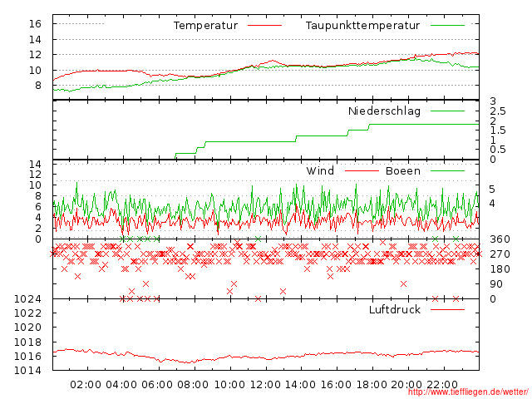Click the 16:00 time axis label
532x399 pixels.
tap(336, 385)
